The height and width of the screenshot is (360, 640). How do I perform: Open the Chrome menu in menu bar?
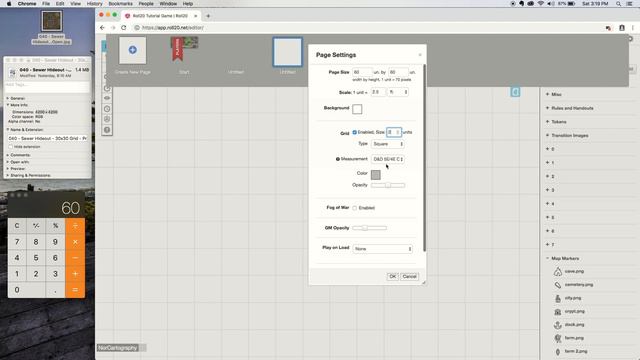27,4
